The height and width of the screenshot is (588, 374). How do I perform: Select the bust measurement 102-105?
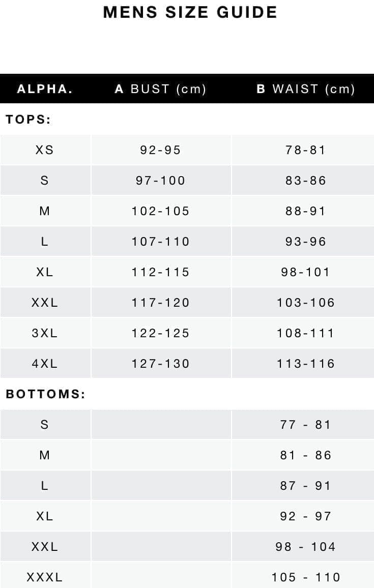pyautogui.click(x=160, y=211)
